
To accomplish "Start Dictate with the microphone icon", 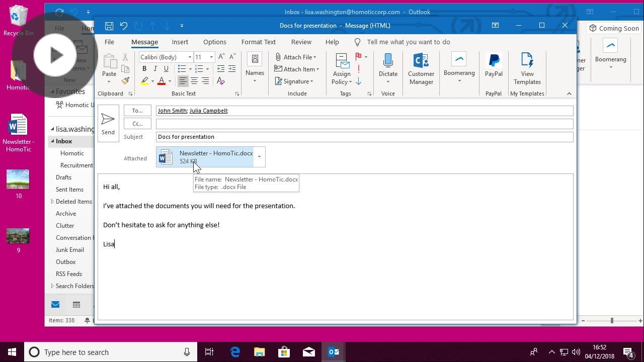I will (388, 68).
